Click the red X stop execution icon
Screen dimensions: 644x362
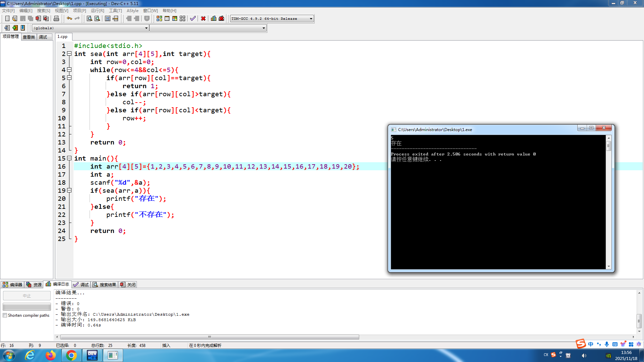[x=203, y=18]
